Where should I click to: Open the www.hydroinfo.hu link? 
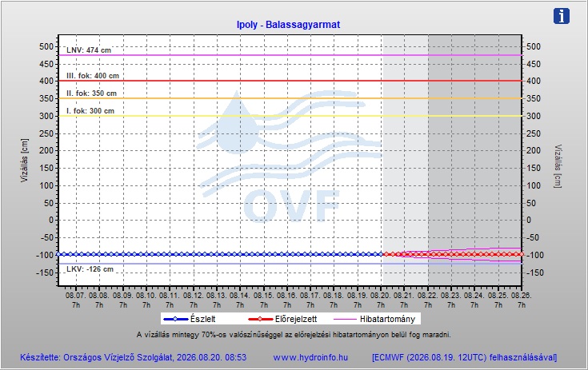(x=310, y=357)
